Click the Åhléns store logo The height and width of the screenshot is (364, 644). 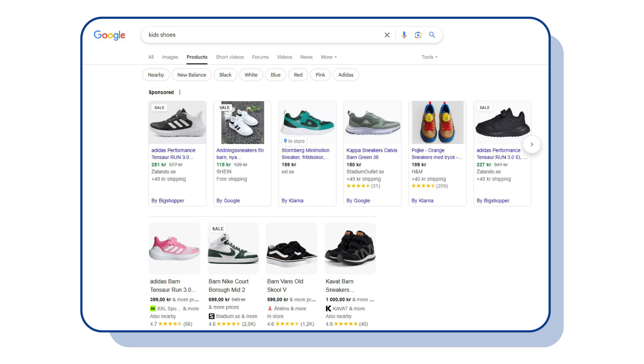[x=270, y=308]
